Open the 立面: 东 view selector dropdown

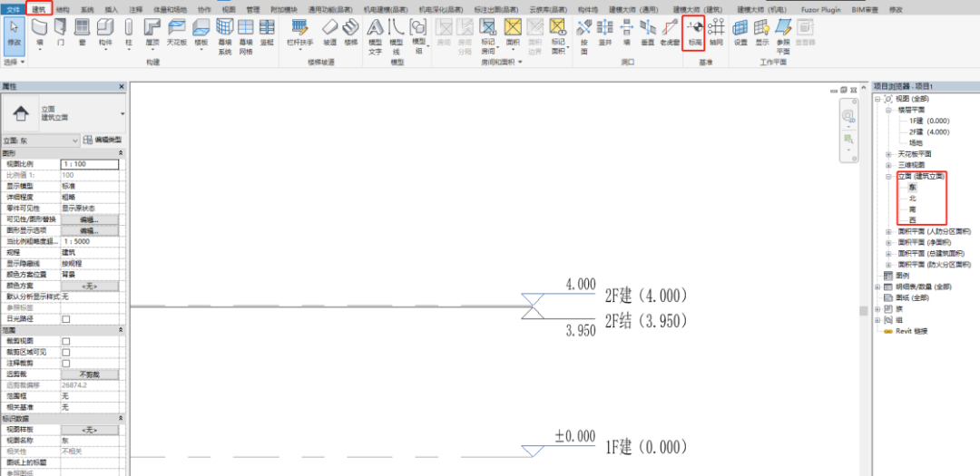[41, 141]
